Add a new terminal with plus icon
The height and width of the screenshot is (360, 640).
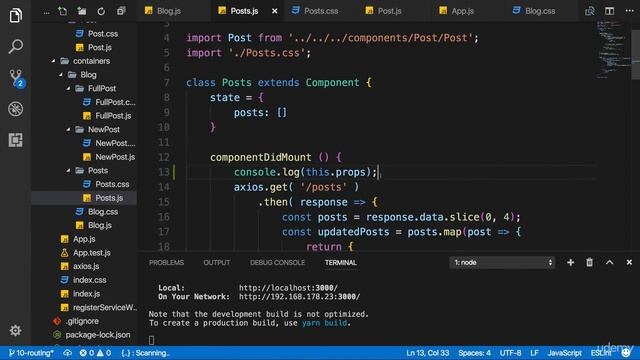pos(570,262)
